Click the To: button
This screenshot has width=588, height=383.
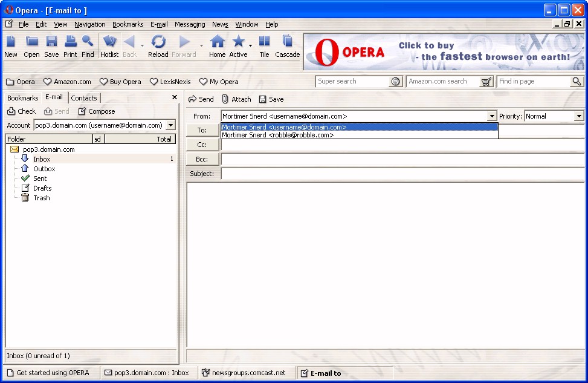[x=202, y=130]
